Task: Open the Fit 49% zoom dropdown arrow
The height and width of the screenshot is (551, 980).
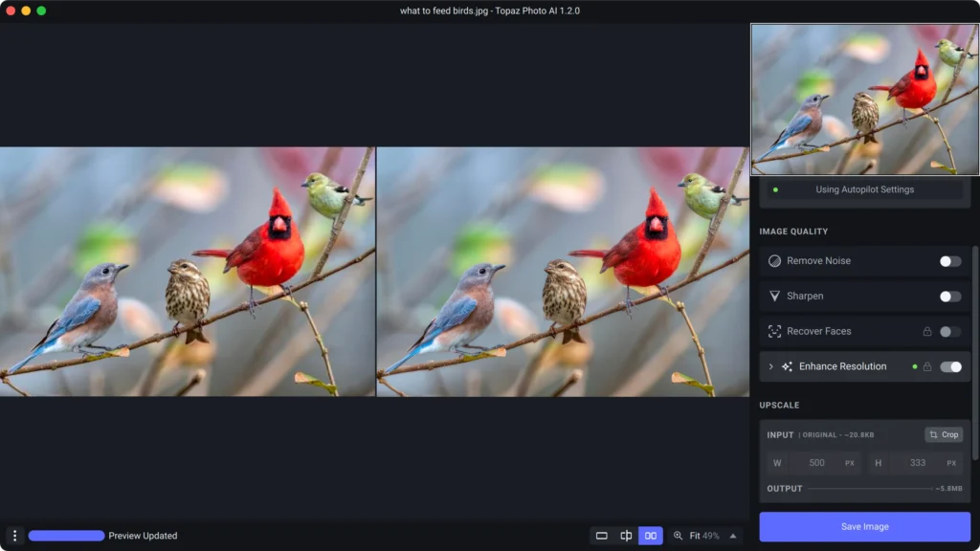Action: pos(733,536)
